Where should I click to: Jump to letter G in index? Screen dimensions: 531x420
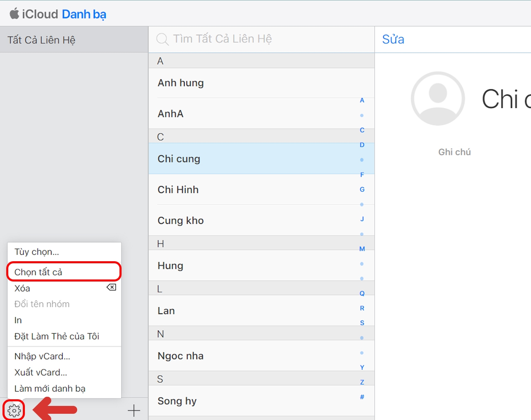point(362,189)
